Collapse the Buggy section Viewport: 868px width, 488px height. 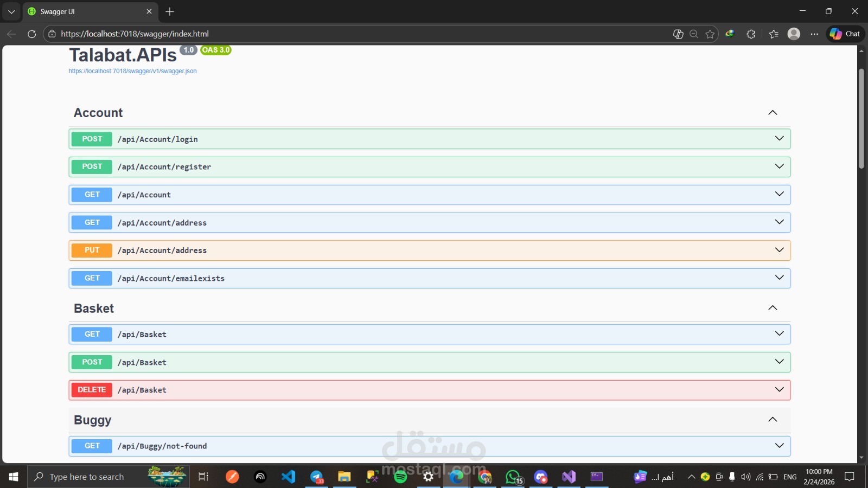pyautogui.click(x=773, y=420)
